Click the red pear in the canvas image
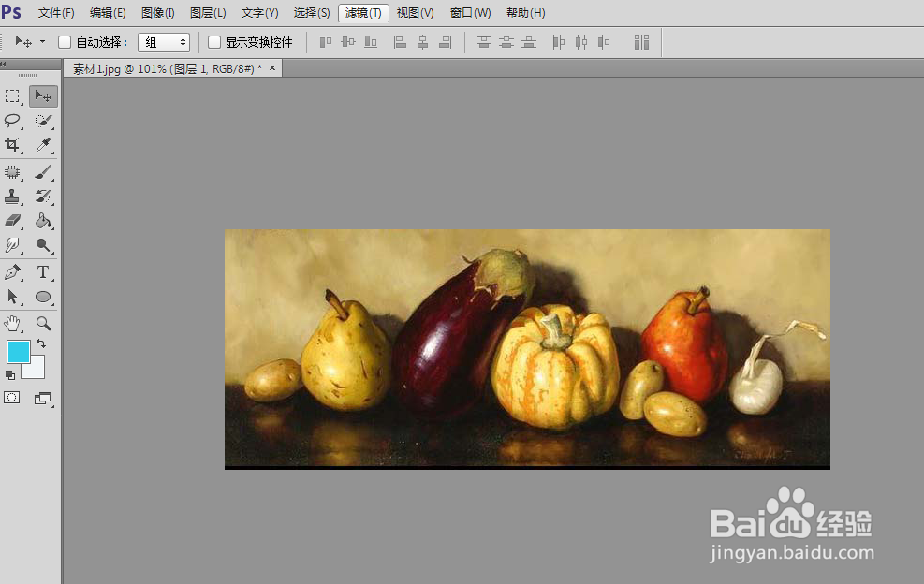 [683, 344]
